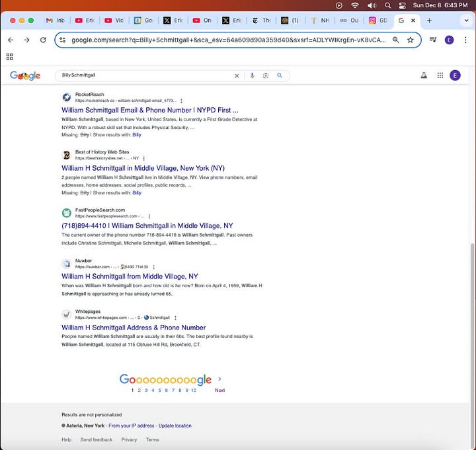Click the Google logo doodle

(25, 75)
